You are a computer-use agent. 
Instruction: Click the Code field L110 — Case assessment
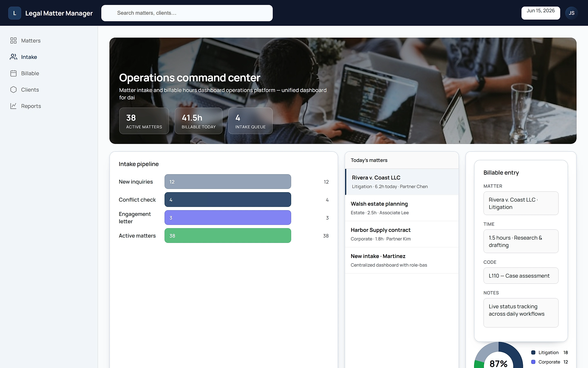(x=521, y=276)
